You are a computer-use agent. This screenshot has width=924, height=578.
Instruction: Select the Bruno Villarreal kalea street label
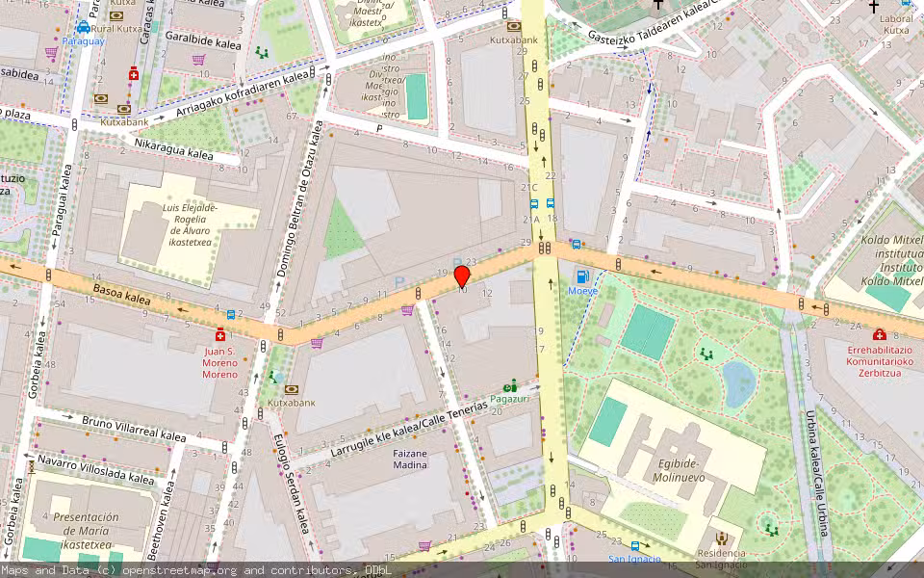click(134, 429)
